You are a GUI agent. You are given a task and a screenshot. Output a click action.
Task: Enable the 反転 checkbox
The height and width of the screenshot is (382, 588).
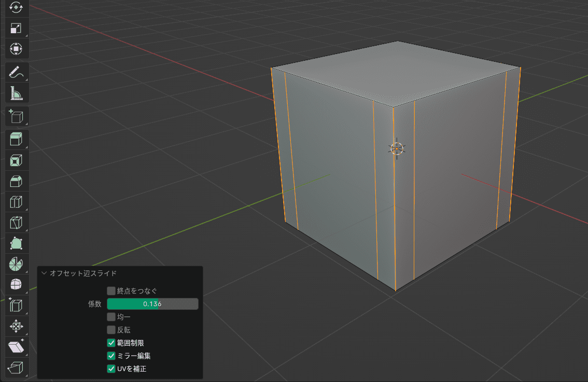(111, 330)
